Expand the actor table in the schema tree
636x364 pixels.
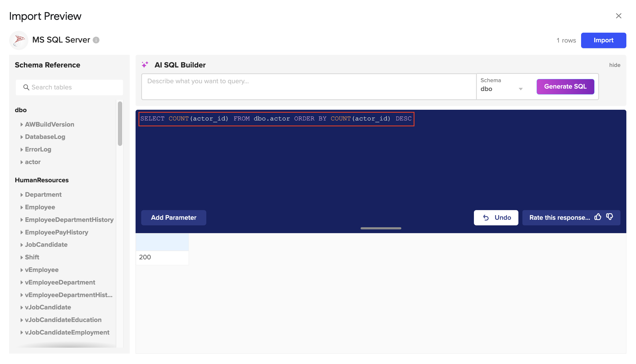click(22, 162)
